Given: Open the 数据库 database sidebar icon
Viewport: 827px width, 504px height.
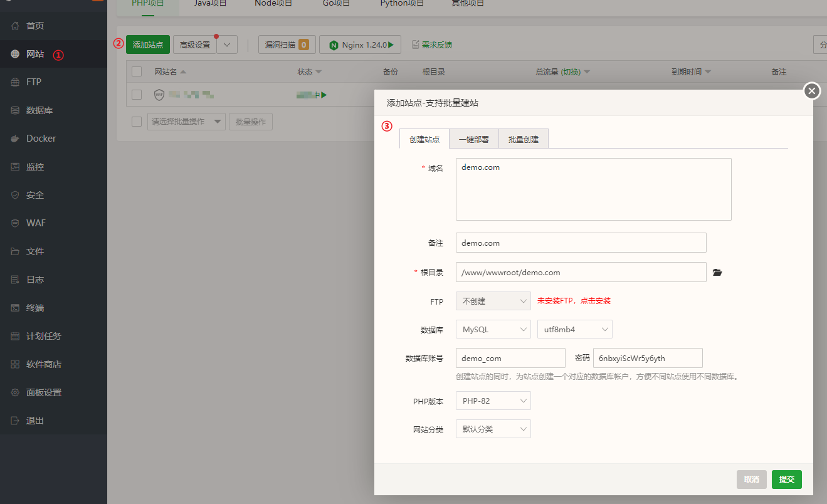Looking at the screenshot, I should [x=15, y=110].
